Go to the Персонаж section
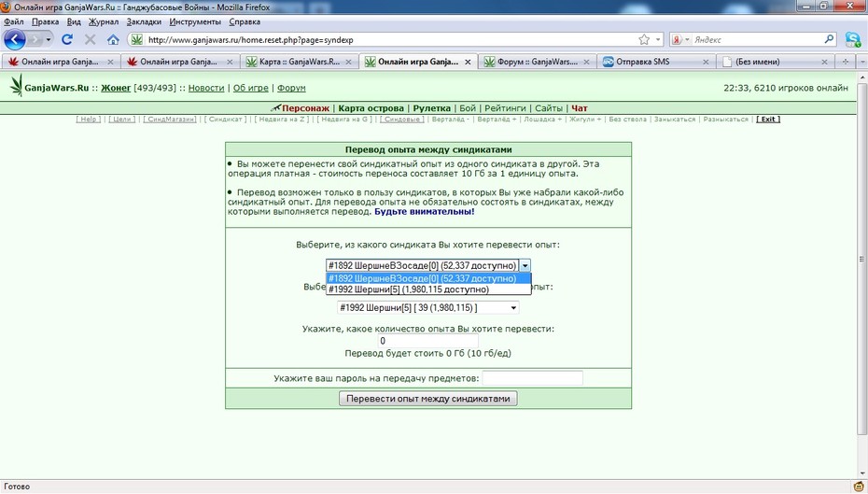Image resolution: width=868 pixels, height=494 pixels. pos(305,108)
